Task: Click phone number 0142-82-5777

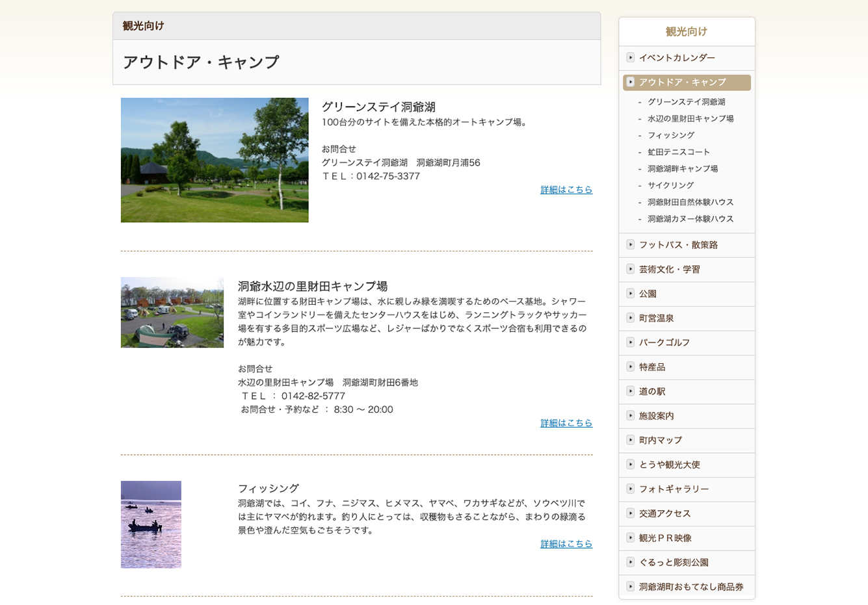Action: [313, 396]
